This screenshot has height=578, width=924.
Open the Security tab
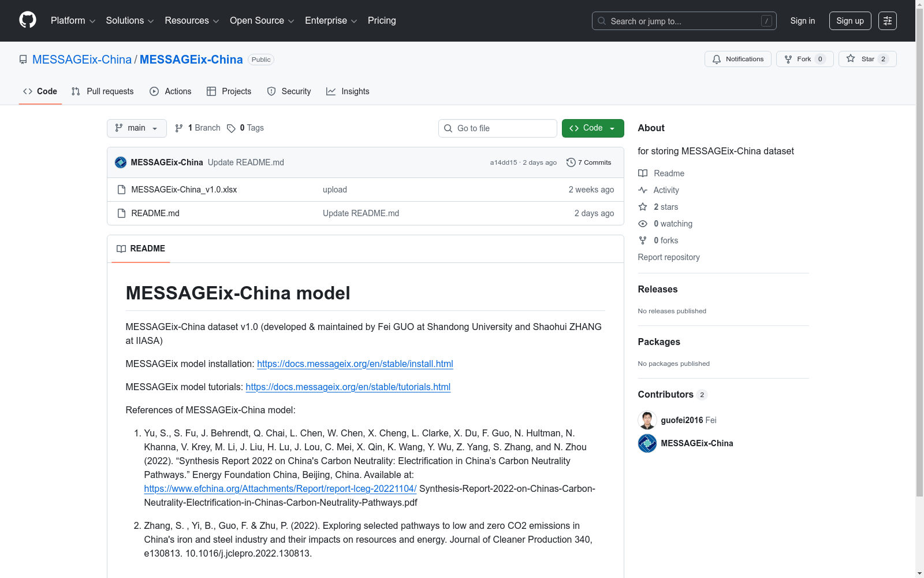289,91
